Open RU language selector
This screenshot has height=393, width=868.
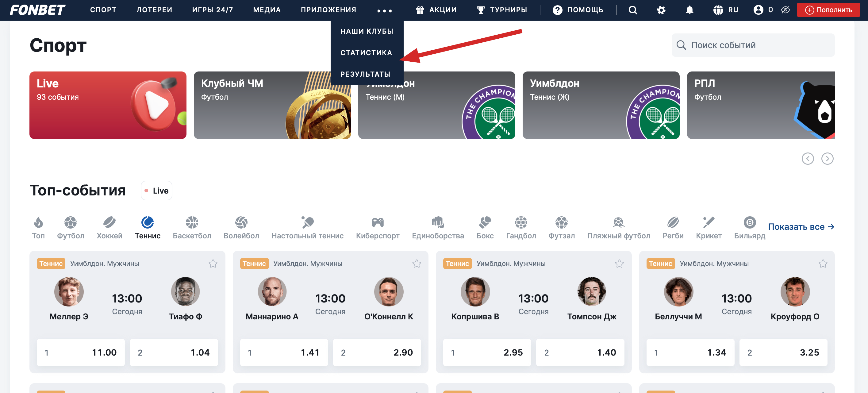click(725, 10)
